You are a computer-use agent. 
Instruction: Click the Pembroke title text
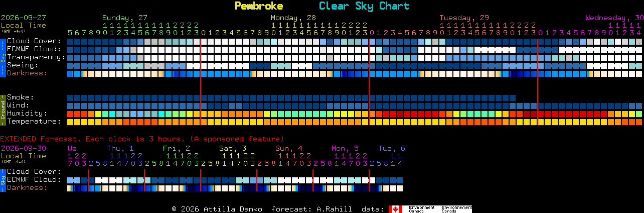pyautogui.click(x=259, y=6)
